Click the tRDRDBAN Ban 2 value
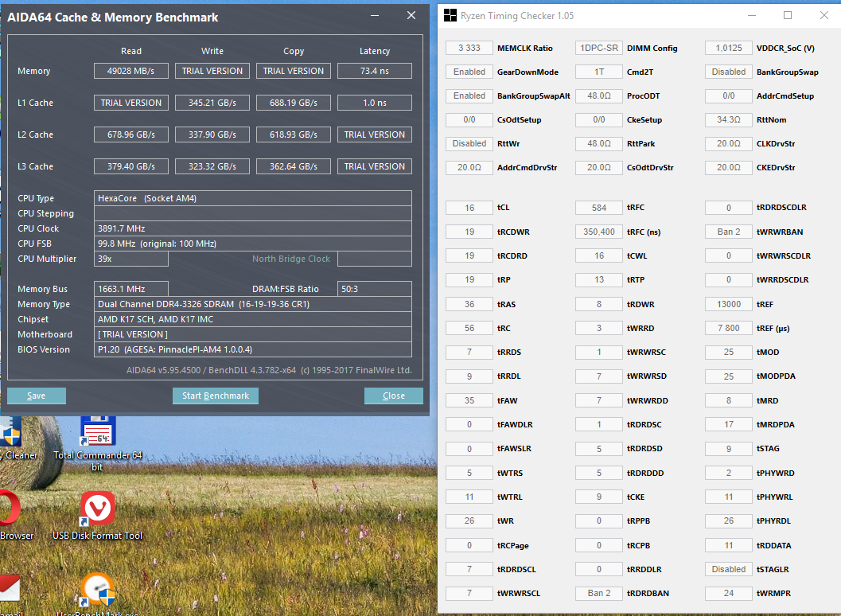Screen dimensions: 841x616 599,593
